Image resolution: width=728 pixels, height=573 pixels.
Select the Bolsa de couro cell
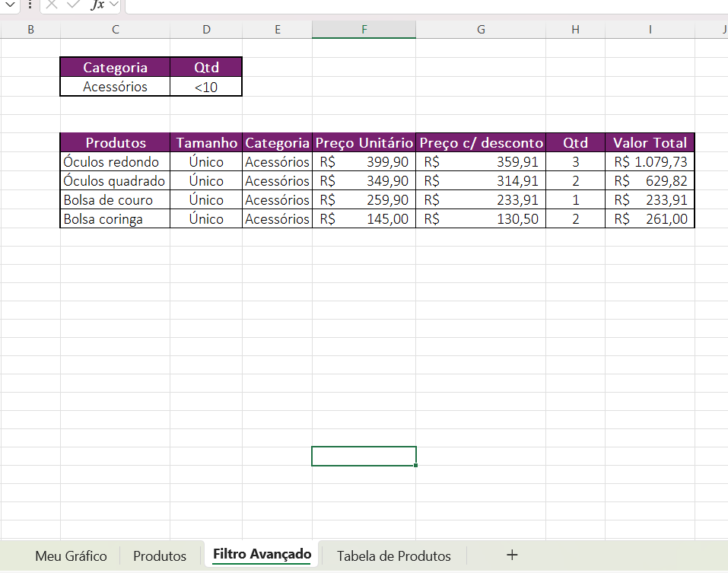(115, 199)
